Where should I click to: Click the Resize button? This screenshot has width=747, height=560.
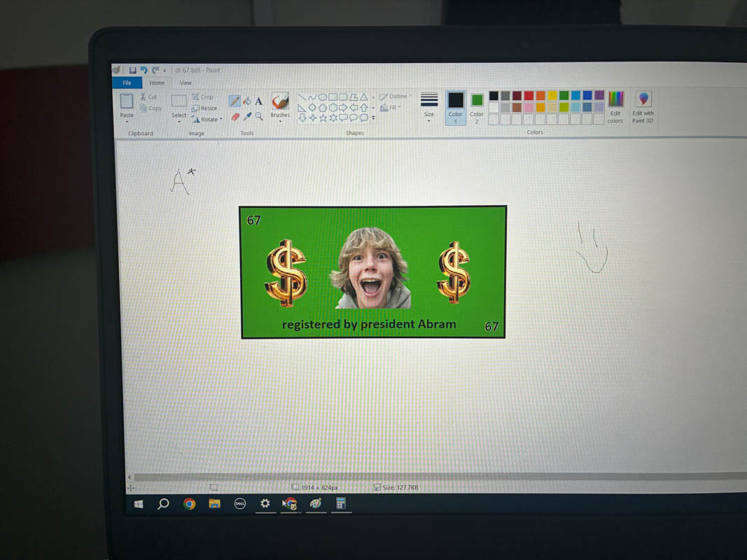(204, 108)
